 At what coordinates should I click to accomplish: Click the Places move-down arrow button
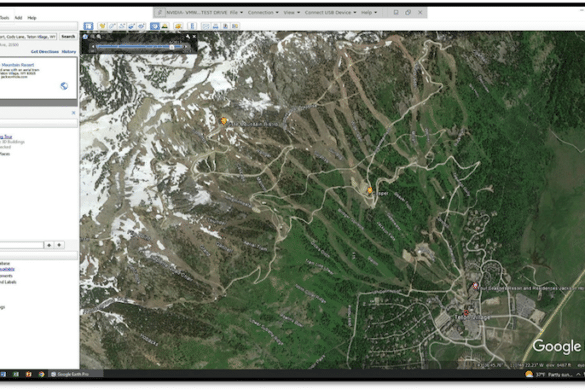coord(59,245)
